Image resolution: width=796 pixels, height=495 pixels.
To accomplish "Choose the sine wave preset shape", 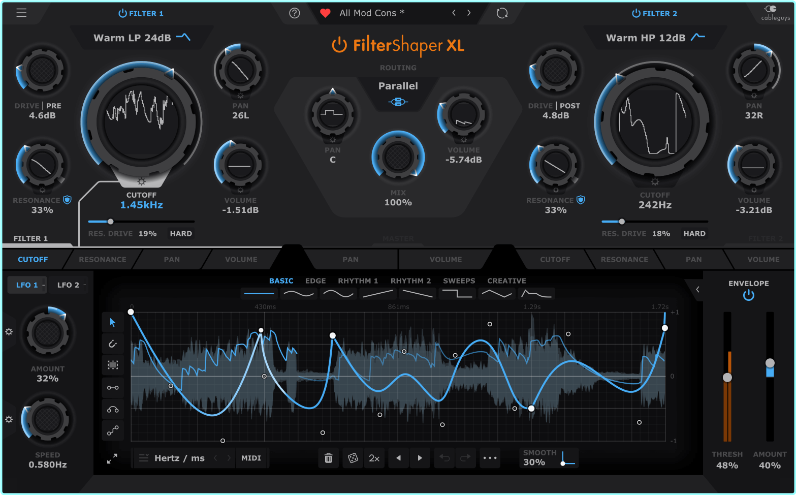I will [x=339, y=293].
